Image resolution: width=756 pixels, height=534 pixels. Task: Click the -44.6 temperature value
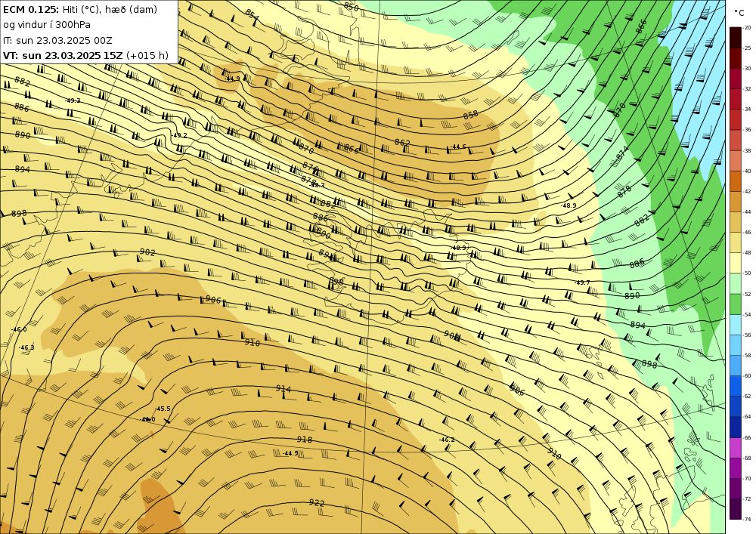tap(459, 147)
